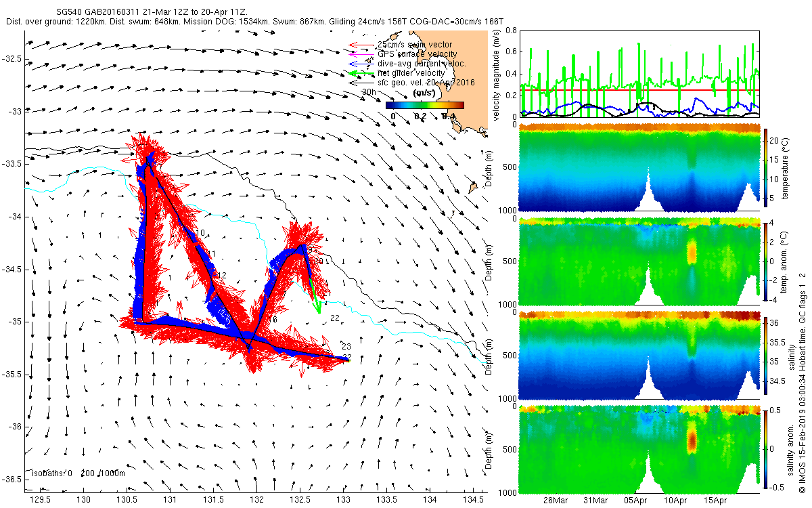
Task: Click legend entry 'sfc geo. vel. 20-Apr-2016'
Action: [x=426, y=82]
